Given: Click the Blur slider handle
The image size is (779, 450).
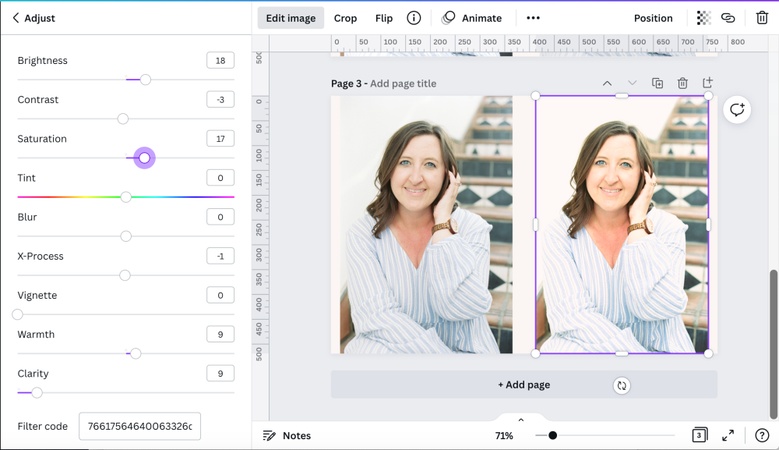Looking at the screenshot, I should (126, 236).
